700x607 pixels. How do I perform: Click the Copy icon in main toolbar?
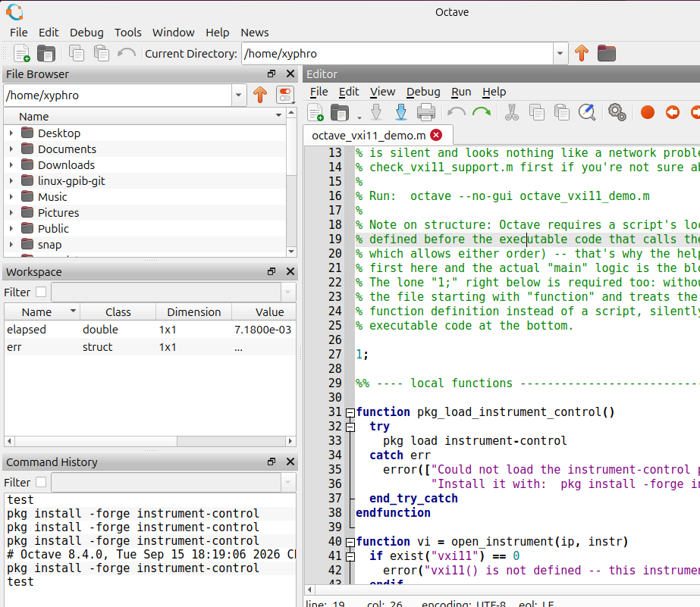click(x=77, y=54)
